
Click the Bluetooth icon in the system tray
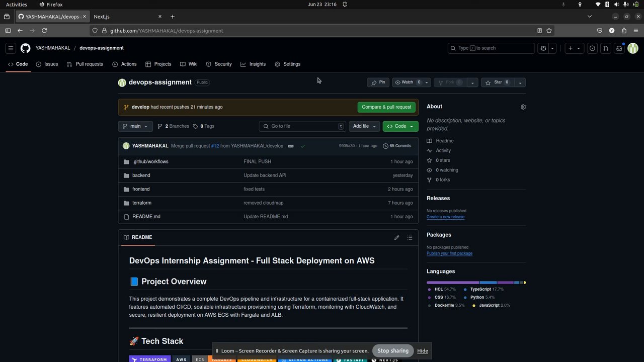pyautogui.click(x=607, y=5)
